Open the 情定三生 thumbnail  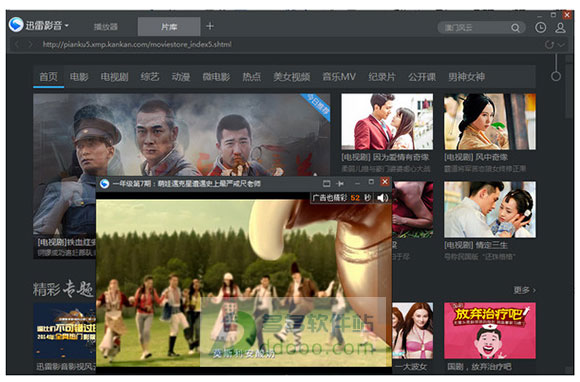(490, 209)
